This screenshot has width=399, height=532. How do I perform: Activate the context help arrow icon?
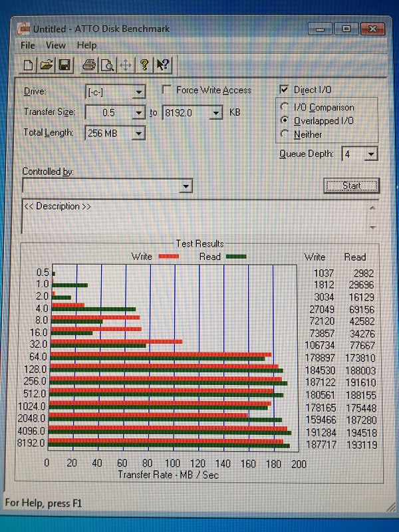point(162,65)
